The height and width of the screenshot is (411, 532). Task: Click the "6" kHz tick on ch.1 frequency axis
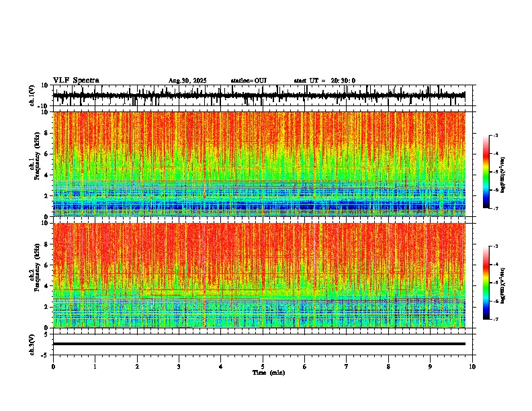(47, 154)
